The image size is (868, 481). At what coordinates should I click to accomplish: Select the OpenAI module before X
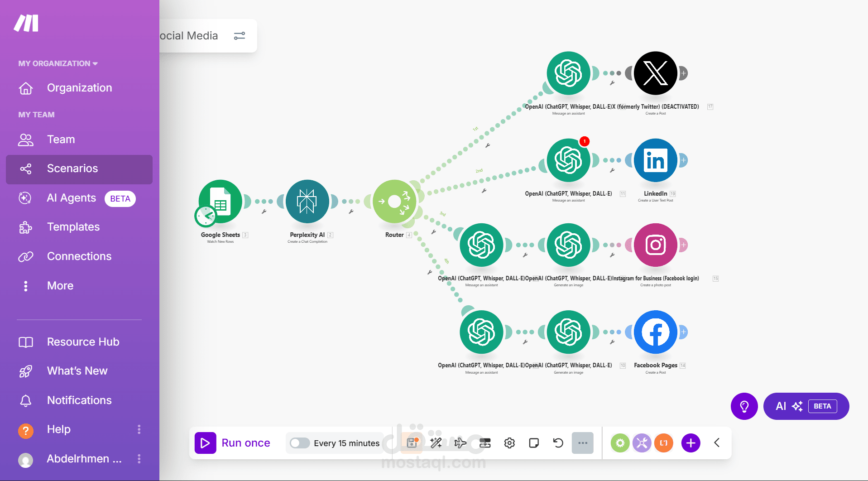point(568,73)
